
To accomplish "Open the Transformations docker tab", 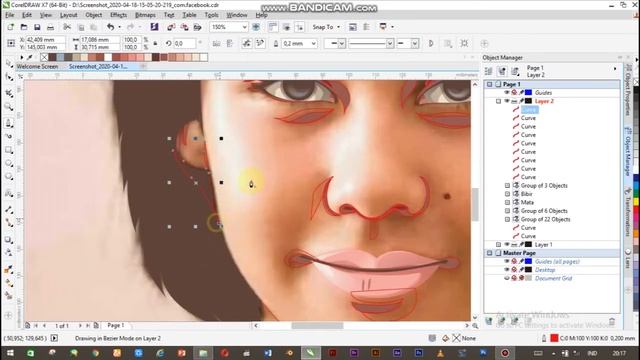I will coord(628,211).
